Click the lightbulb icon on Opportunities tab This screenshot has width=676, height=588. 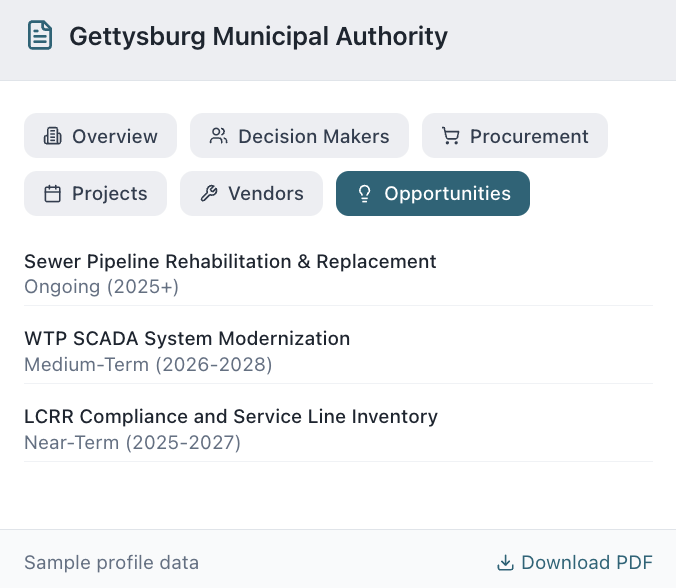click(364, 194)
